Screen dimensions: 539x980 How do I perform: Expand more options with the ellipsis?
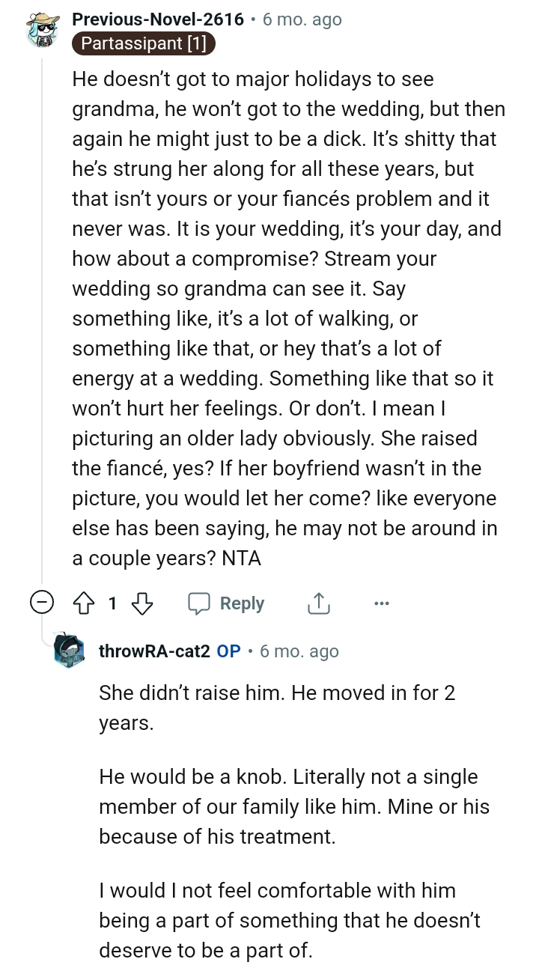click(x=382, y=603)
